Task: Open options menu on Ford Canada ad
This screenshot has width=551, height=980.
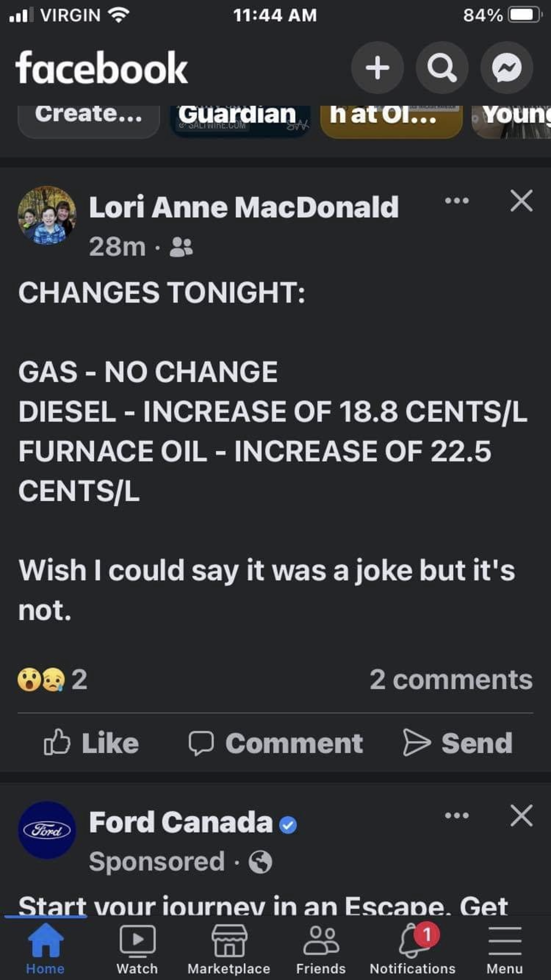Action: [457, 815]
